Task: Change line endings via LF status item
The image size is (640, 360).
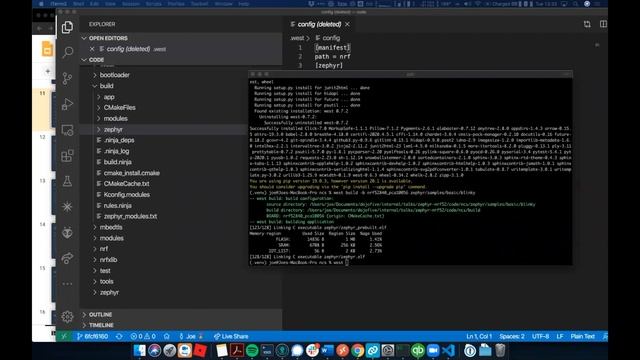Action: (x=560, y=336)
